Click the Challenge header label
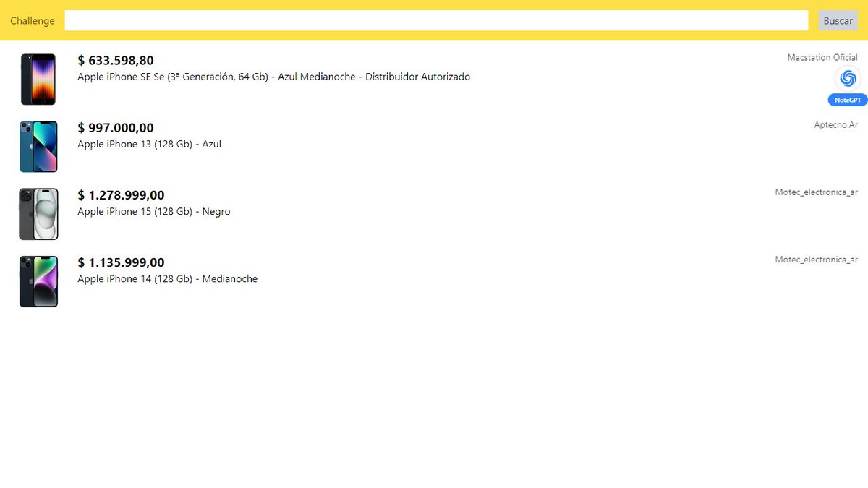Image resolution: width=868 pixels, height=488 pixels. [x=33, y=21]
